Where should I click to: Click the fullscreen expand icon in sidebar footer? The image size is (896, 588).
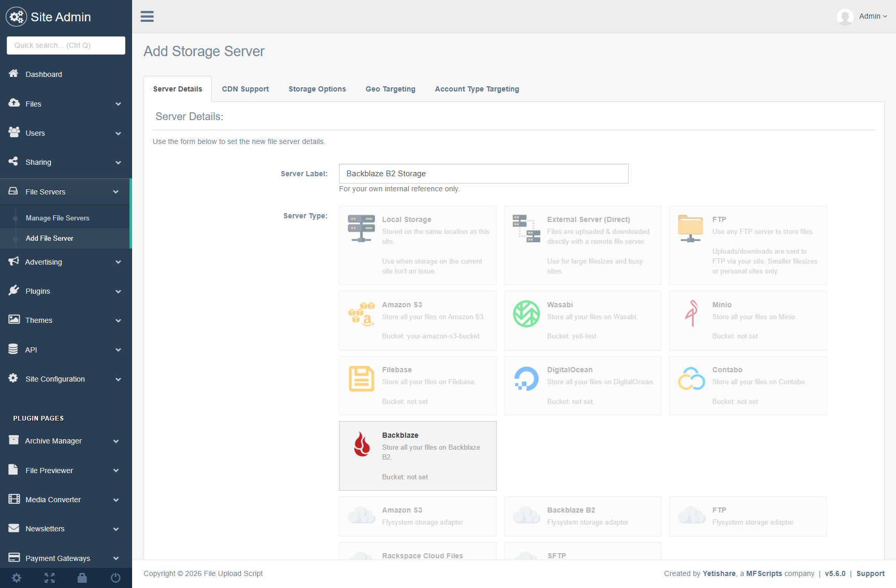(49, 578)
